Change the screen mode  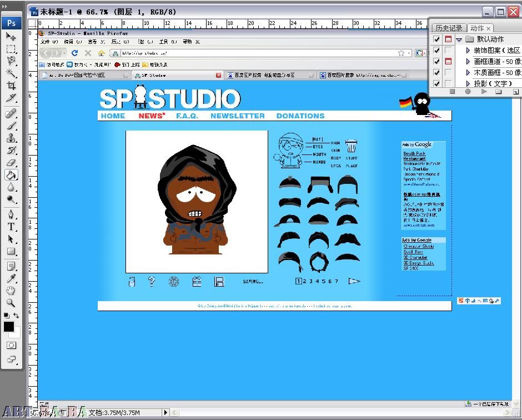[x=11, y=359]
